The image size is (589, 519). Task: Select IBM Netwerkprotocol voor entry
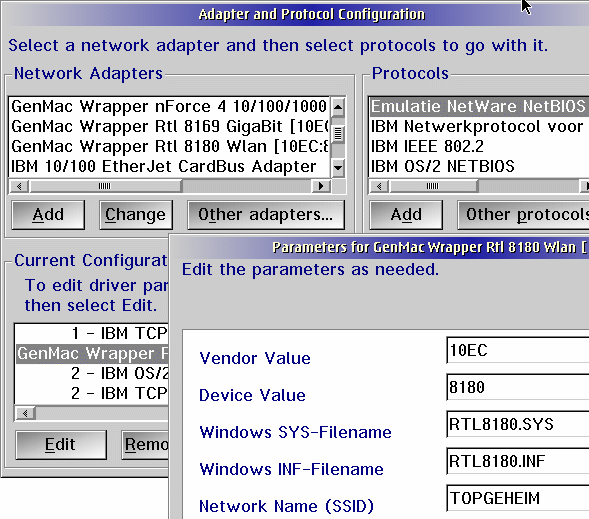479,127
